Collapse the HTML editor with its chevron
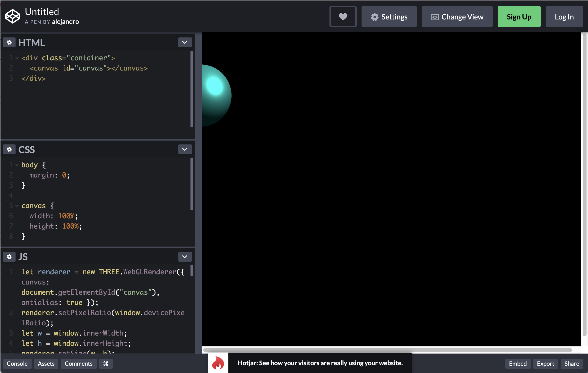The width and height of the screenshot is (588, 373). pos(185,42)
